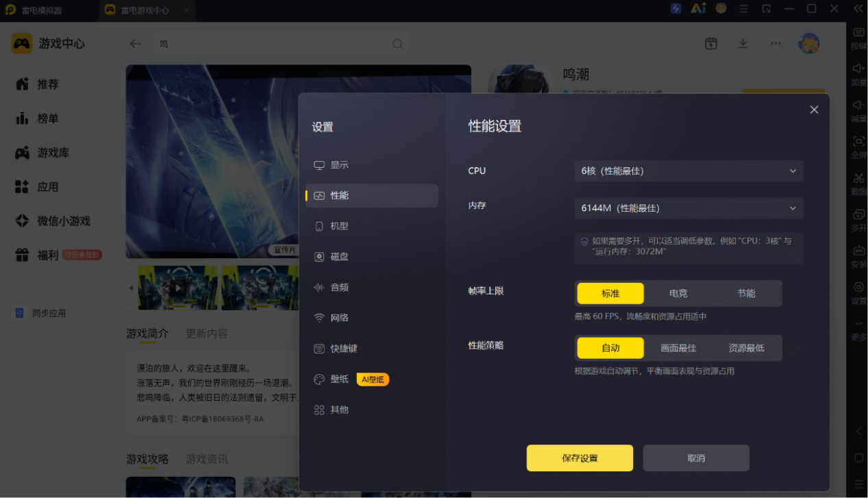The height and width of the screenshot is (498, 868).
Task: Set frame rate limit to 标准
Action: tap(610, 293)
